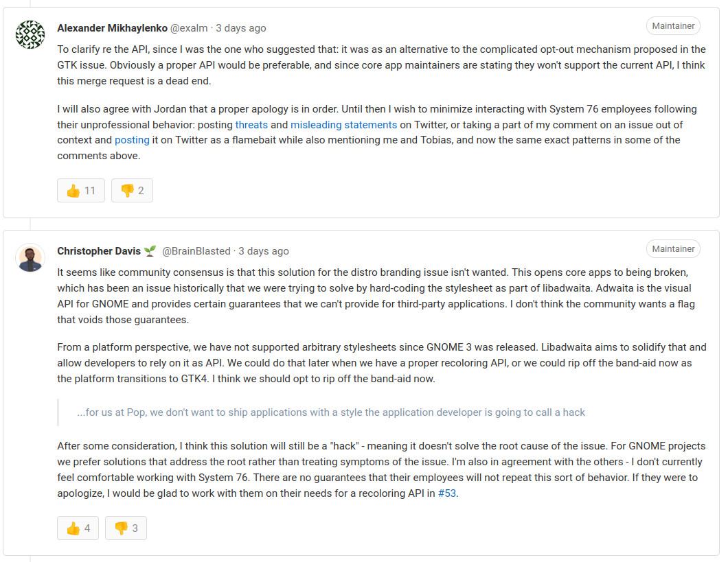This screenshot has width=728, height=562.
Task: Toggle thumbs up on Christopher's comment
Action: point(78,528)
